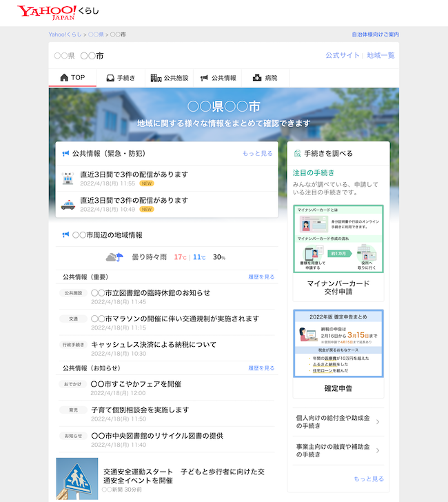Open 〇〇市マラソン traffic regulation notice
This screenshot has height=502, width=448.
pos(175,319)
